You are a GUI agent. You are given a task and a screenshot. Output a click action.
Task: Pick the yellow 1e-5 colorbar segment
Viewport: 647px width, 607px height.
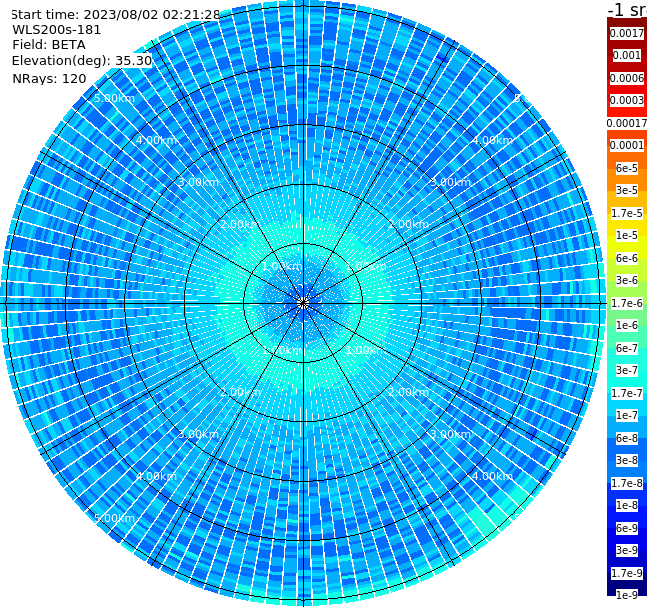coord(627,235)
